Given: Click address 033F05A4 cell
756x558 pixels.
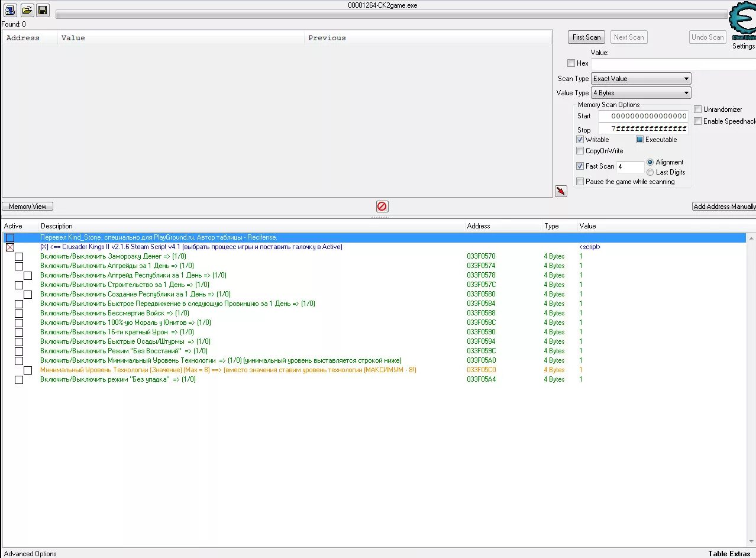Looking at the screenshot, I should click(x=481, y=379).
